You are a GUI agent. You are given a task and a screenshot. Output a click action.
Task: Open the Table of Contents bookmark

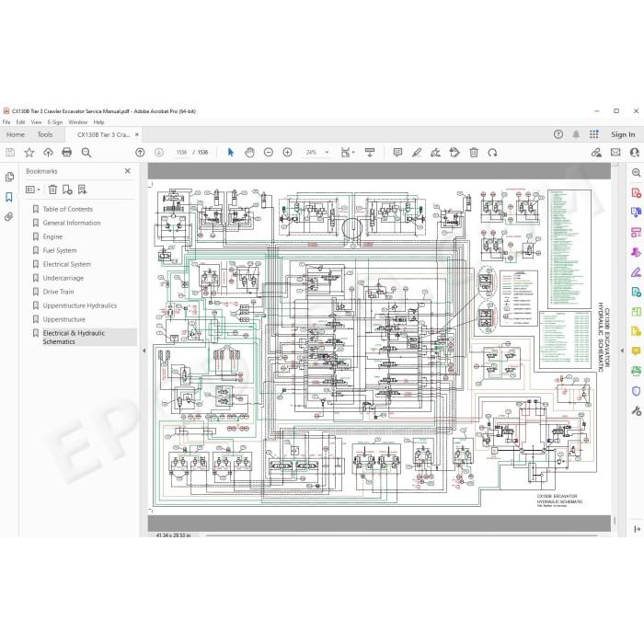pyautogui.click(x=68, y=209)
